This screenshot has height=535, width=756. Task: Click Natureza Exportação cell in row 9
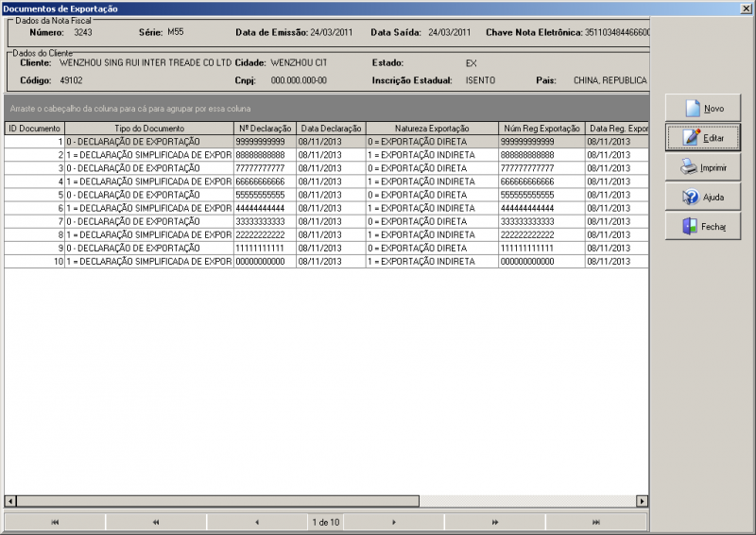[x=432, y=248]
